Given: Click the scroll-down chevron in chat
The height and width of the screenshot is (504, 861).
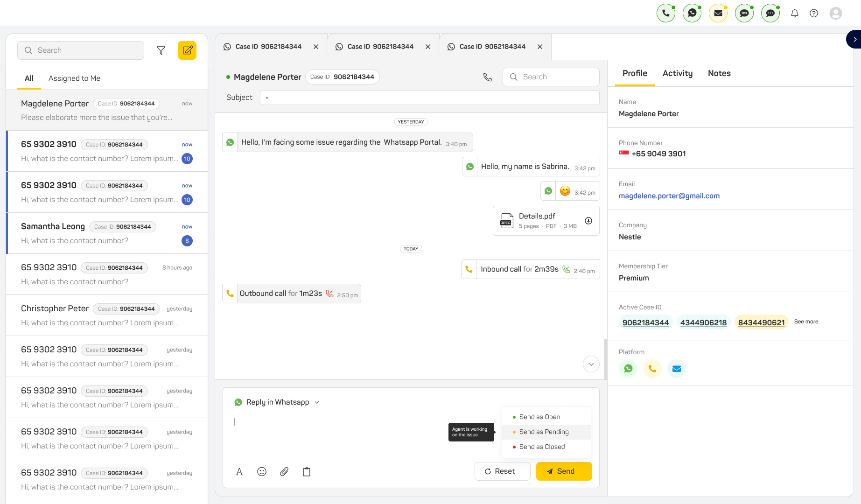Looking at the screenshot, I should click(x=591, y=364).
